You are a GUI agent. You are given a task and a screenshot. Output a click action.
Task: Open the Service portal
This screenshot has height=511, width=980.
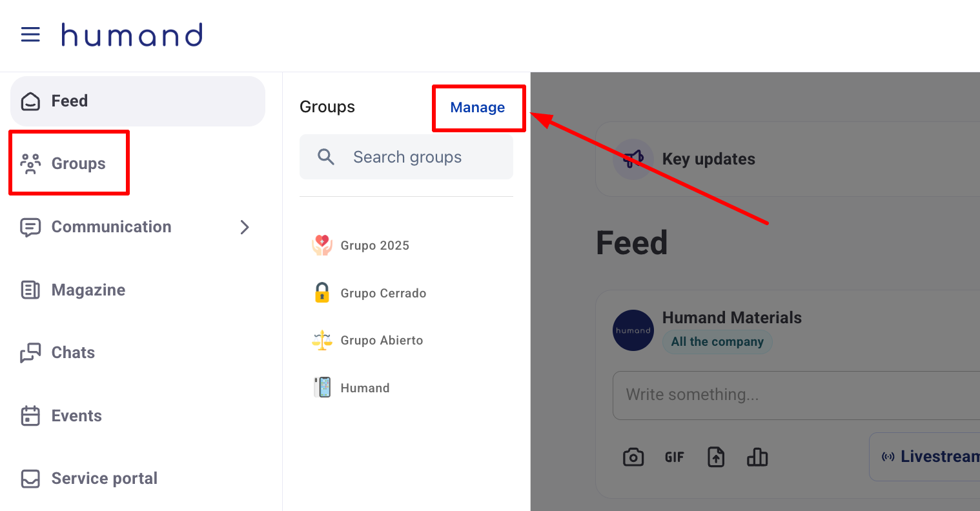tap(104, 479)
